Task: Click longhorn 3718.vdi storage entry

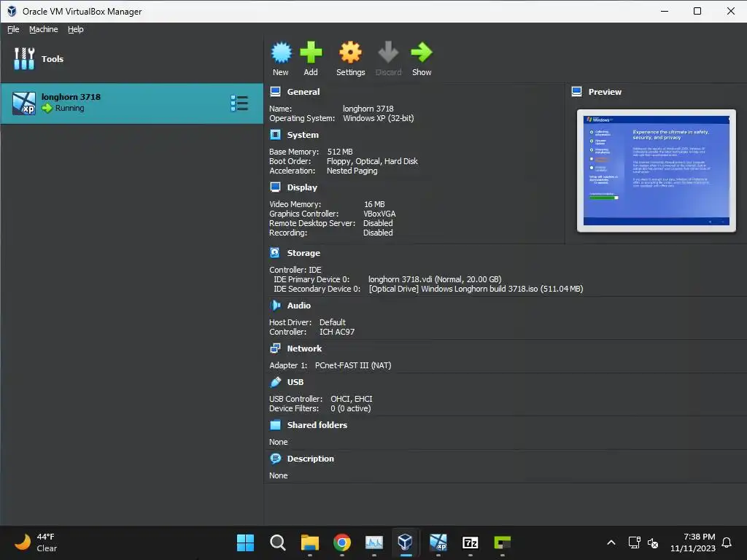Action: 435,279
